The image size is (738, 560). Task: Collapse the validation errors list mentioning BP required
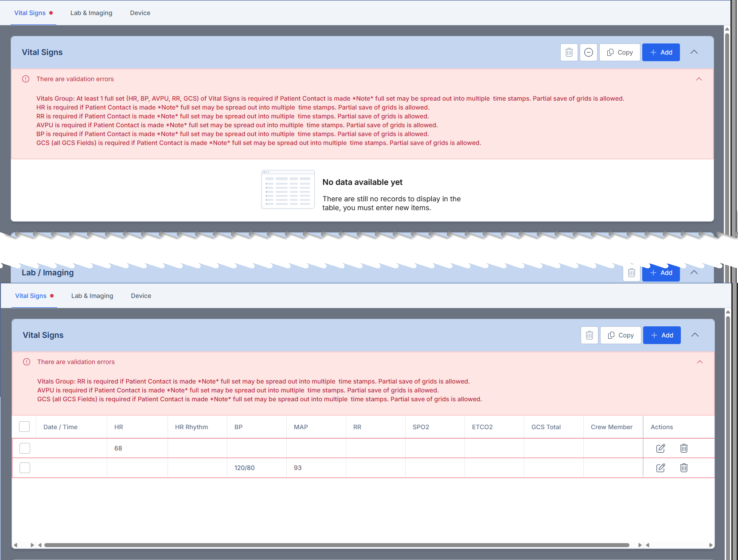point(699,79)
